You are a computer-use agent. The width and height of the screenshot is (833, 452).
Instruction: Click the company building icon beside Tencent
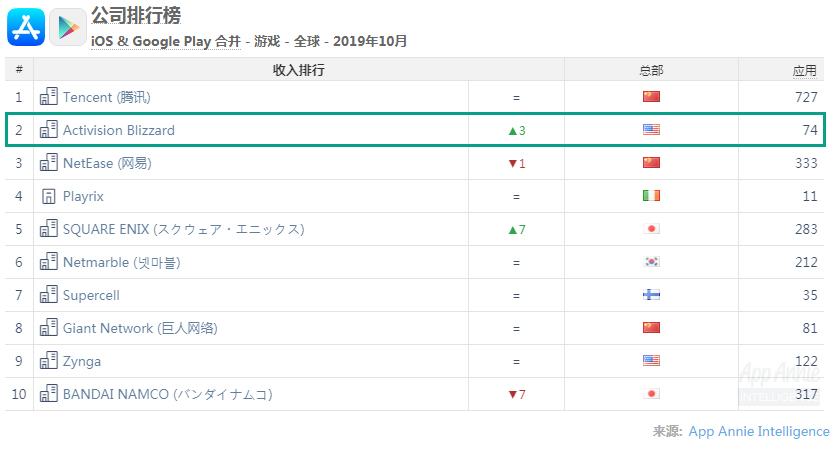click(49, 97)
